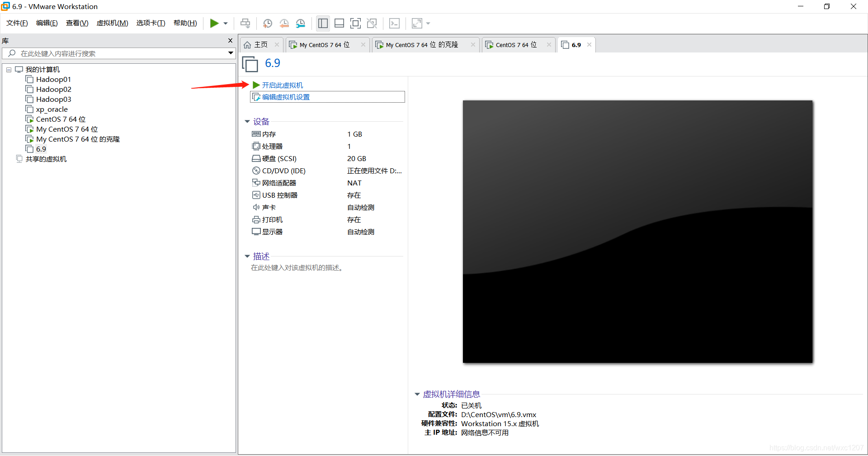Open the 打印机 device entry
The height and width of the screenshot is (456, 868).
267,220
